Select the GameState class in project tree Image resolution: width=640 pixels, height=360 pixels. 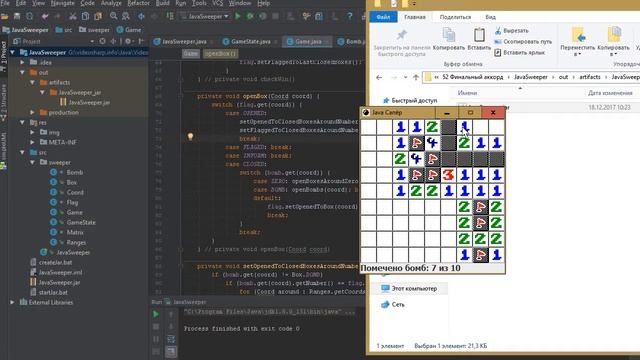[x=81, y=222]
